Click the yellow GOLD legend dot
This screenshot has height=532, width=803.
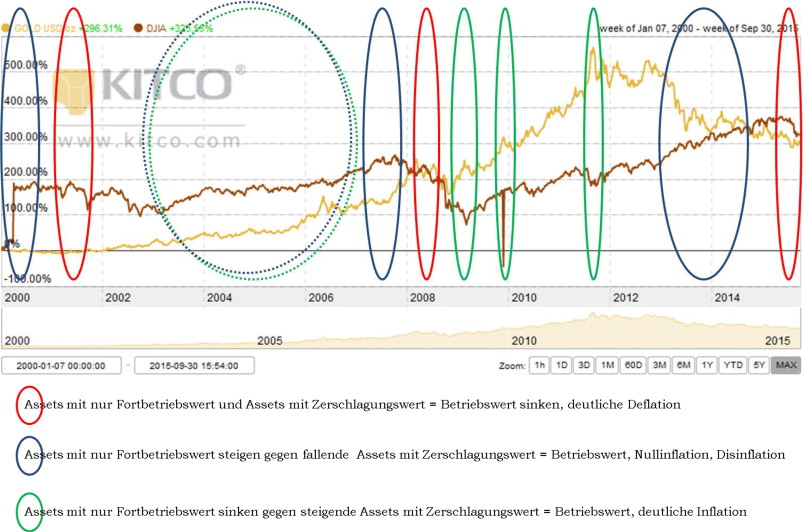[6, 28]
